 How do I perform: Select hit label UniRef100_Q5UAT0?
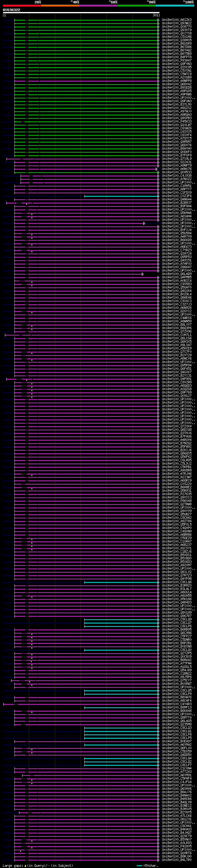pos(177,287)
